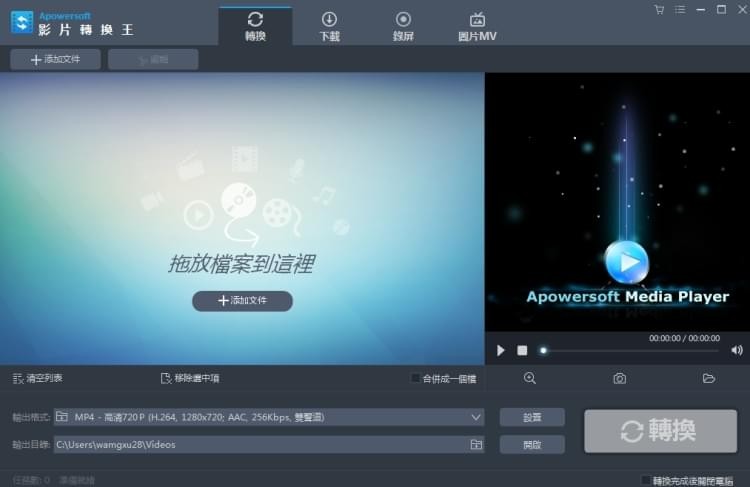
Task: Open the 設置 settings button
Action: [532, 417]
